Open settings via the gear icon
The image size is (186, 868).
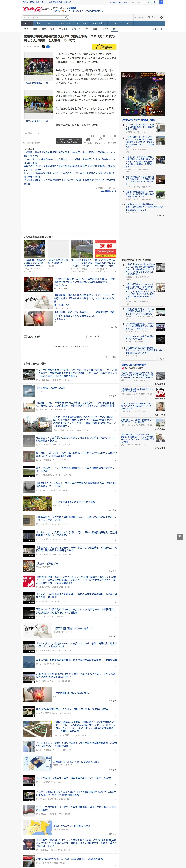pyautogui.click(x=161, y=18)
